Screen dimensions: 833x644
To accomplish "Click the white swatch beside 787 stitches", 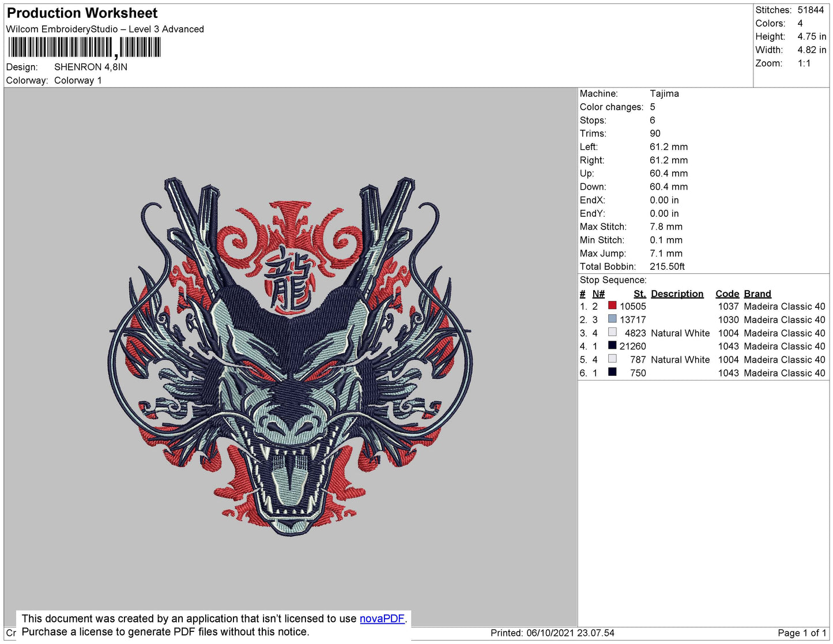I will coord(612,359).
